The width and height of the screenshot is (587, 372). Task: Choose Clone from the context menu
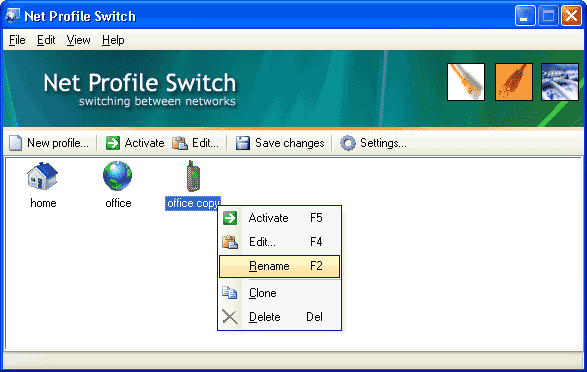click(x=279, y=293)
